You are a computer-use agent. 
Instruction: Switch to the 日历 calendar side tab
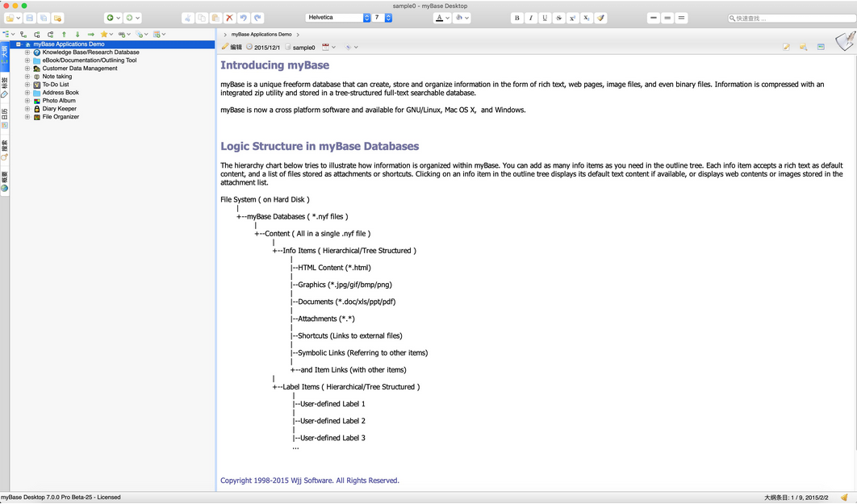(x=4, y=119)
